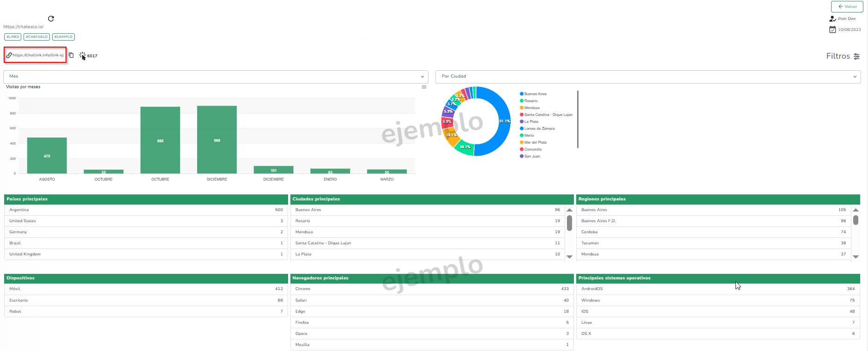Copy the short link with the clipboard icon

point(71,55)
